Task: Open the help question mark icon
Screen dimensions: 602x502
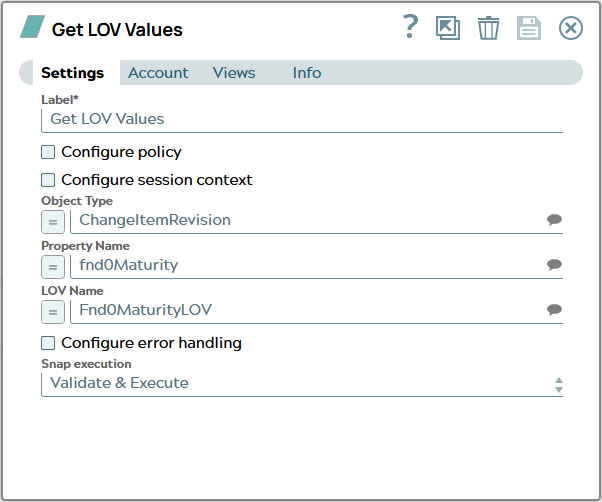Action: [410, 26]
